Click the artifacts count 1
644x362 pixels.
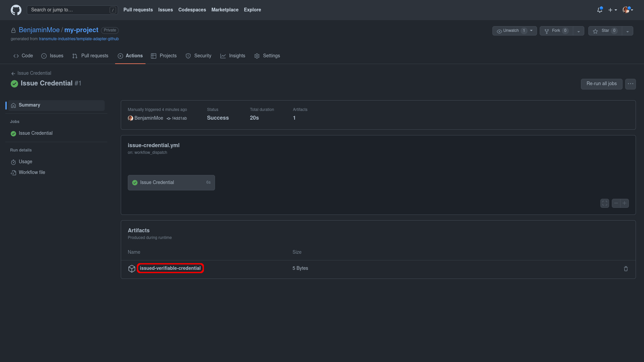[x=294, y=118]
